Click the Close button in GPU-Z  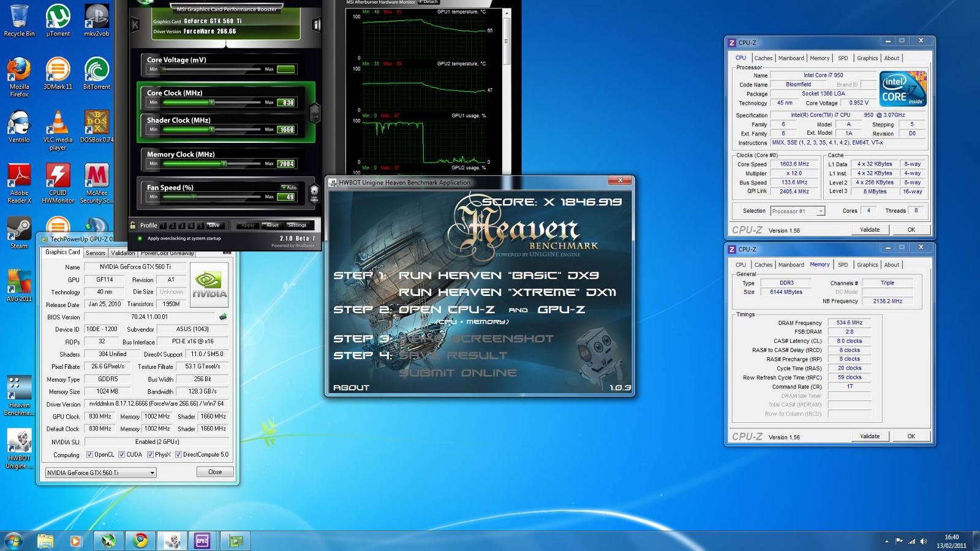tap(215, 472)
